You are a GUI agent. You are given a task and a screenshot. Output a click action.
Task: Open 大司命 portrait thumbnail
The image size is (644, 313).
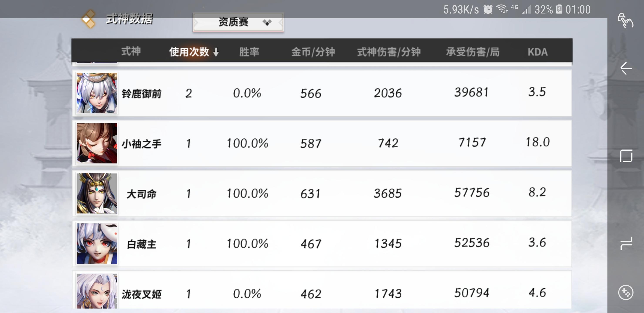pyautogui.click(x=97, y=193)
